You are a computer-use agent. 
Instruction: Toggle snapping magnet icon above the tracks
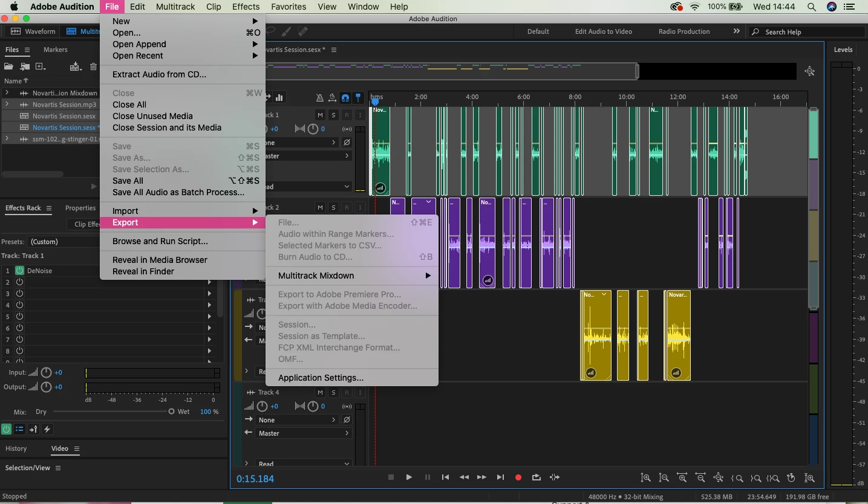(345, 97)
